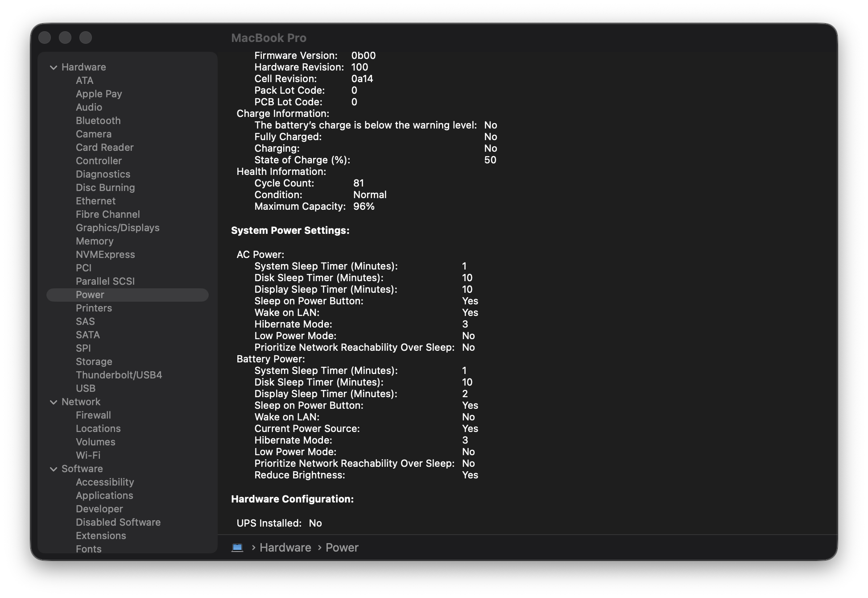The width and height of the screenshot is (868, 598).
Task: Select Audio in the Hardware list
Action: point(89,107)
